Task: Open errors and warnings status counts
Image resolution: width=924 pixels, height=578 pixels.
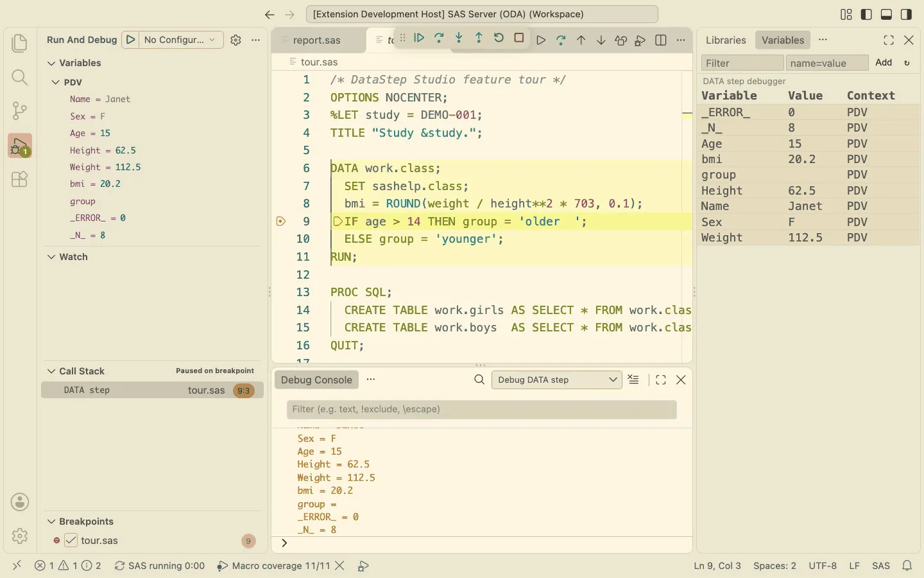Action: pyautogui.click(x=68, y=566)
